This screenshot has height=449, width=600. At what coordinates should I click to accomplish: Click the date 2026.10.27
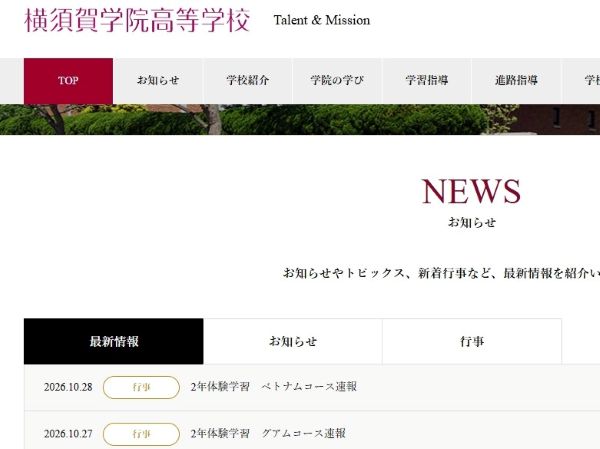point(68,434)
